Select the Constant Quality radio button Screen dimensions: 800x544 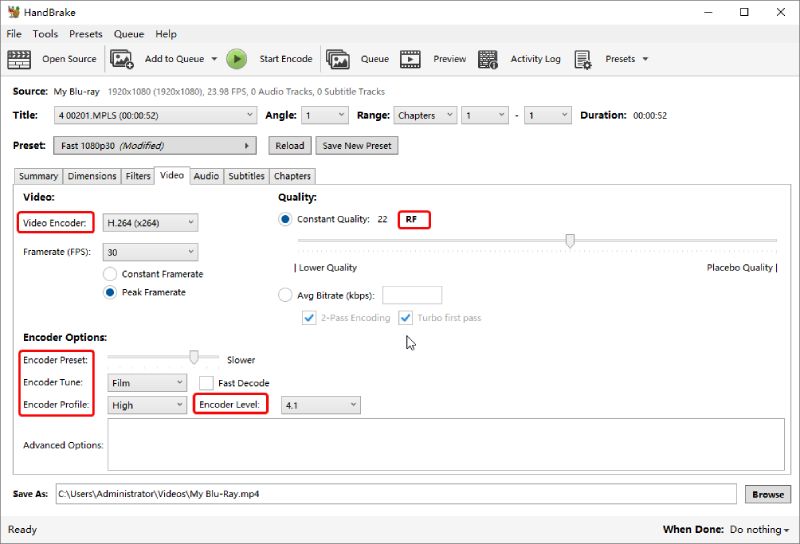point(285,219)
